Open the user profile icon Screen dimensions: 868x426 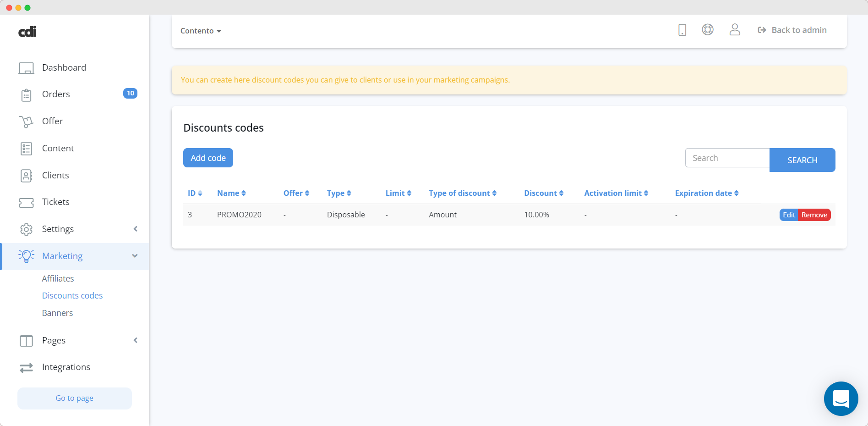[735, 30]
